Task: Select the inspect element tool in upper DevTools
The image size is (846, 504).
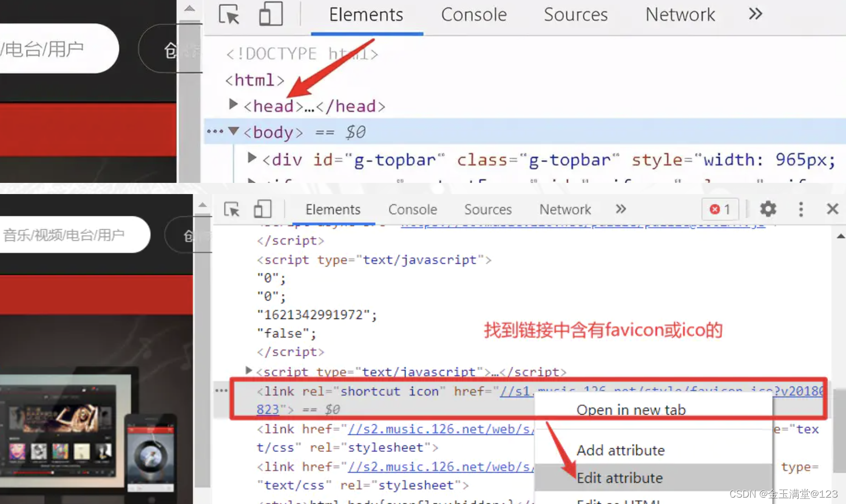Action: (x=229, y=14)
